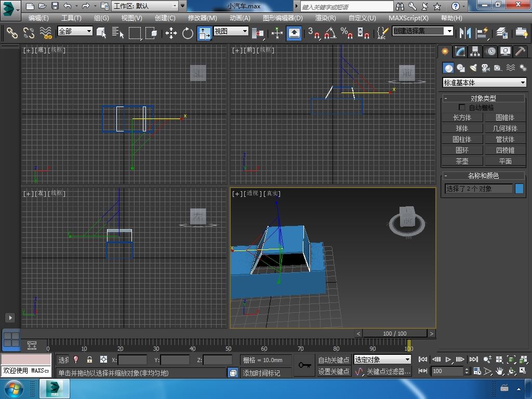Enable the 自动栅格 checkbox

click(462, 108)
